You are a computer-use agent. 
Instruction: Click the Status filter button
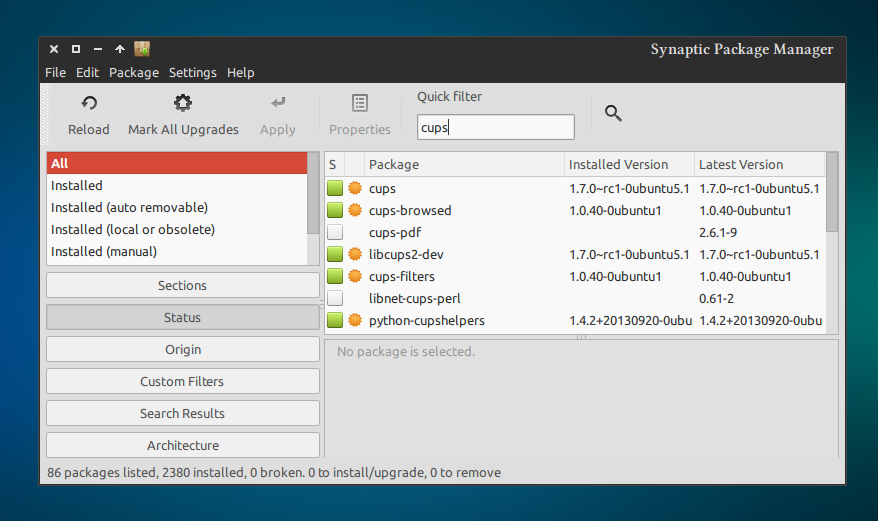183,317
